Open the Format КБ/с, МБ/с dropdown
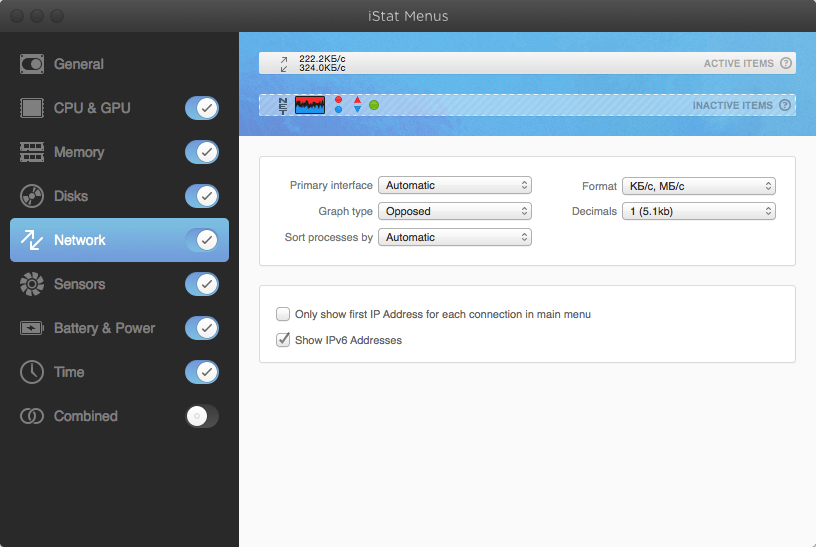 (698, 186)
